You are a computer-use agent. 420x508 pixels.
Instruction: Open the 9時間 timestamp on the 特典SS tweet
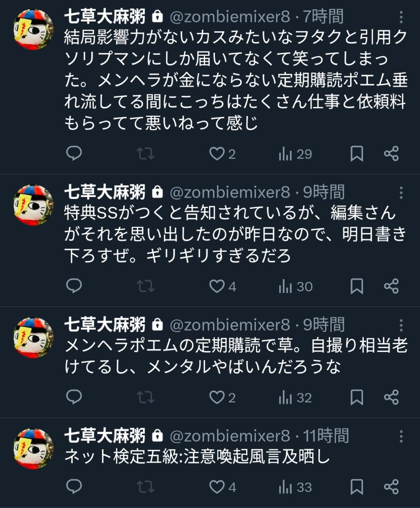pyautogui.click(x=324, y=192)
